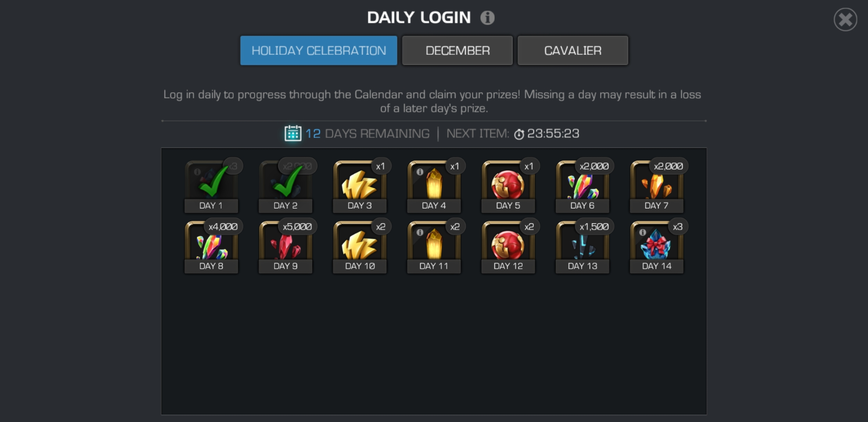Open the Daily Login info icon

487,18
